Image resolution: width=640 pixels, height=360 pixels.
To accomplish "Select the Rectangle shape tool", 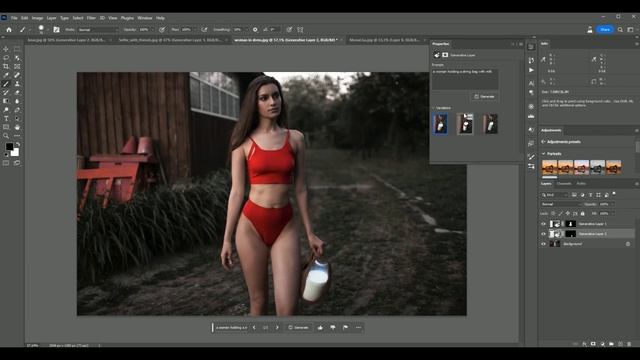I will click(6, 127).
